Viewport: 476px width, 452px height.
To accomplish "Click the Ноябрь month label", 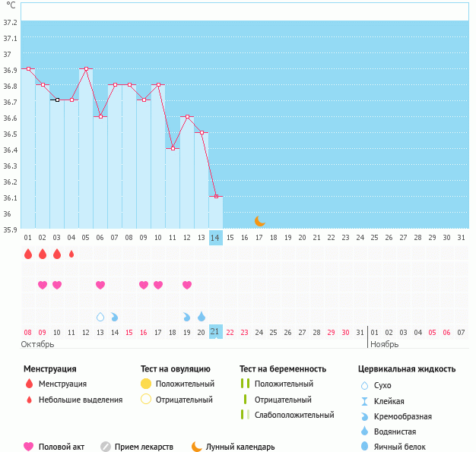I will point(384,344).
